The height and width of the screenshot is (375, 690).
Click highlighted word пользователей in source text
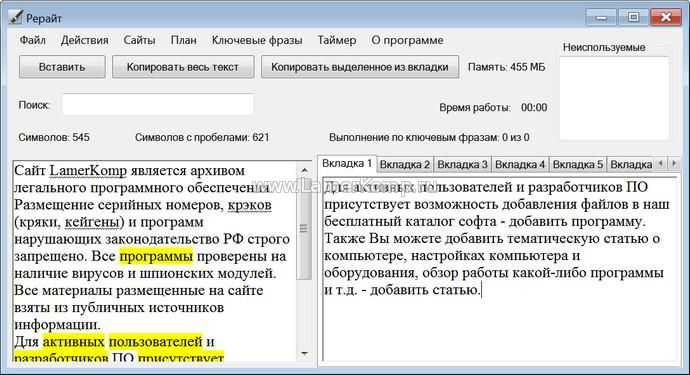[x=156, y=342]
